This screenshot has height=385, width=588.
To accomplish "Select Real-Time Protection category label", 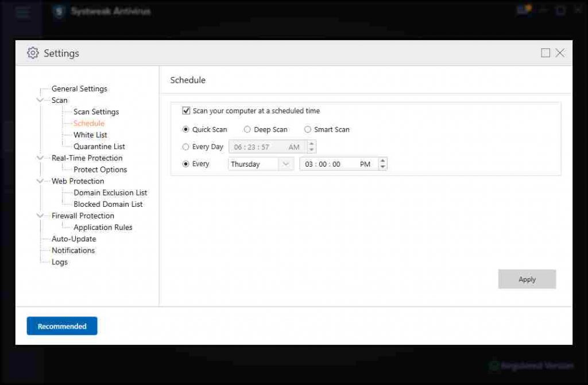I will click(x=87, y=158).
